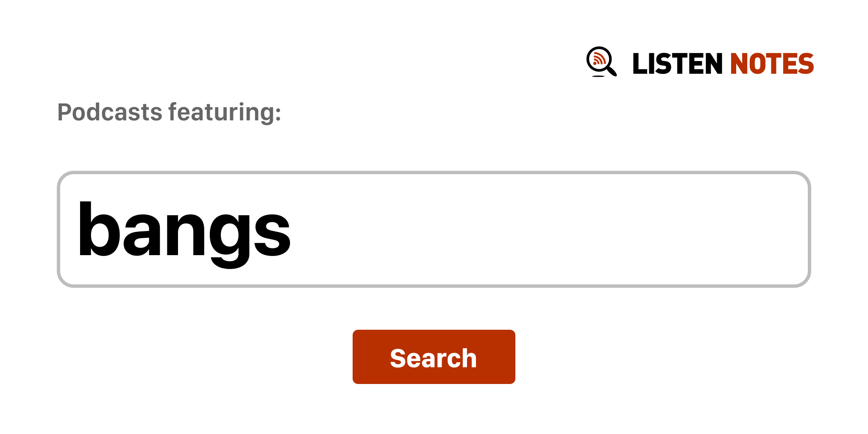Click the red "NOTES" wordmark
This screenshot has width=868, height=434.
[x=772, y=64]
